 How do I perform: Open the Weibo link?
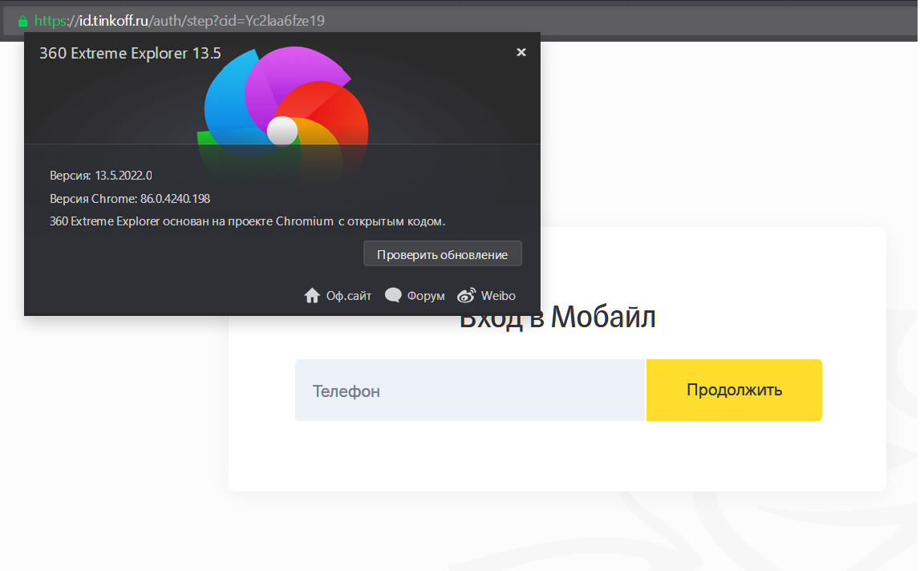(498, 296)
